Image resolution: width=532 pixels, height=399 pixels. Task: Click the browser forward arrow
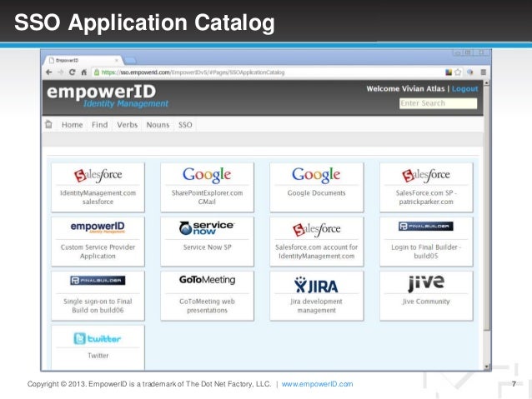[60, 72]
